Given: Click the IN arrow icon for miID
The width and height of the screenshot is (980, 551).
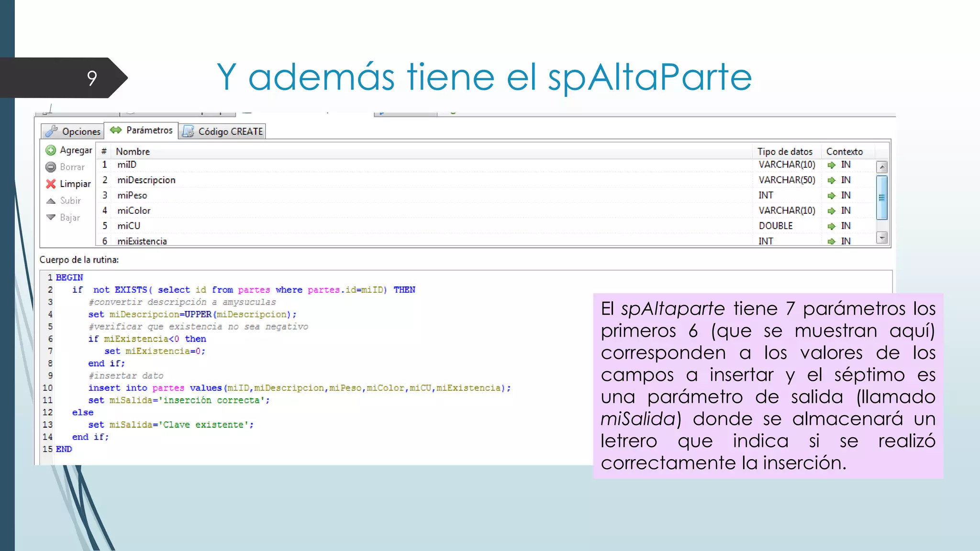Looking at the screenshot, I should tap(832, 165).
